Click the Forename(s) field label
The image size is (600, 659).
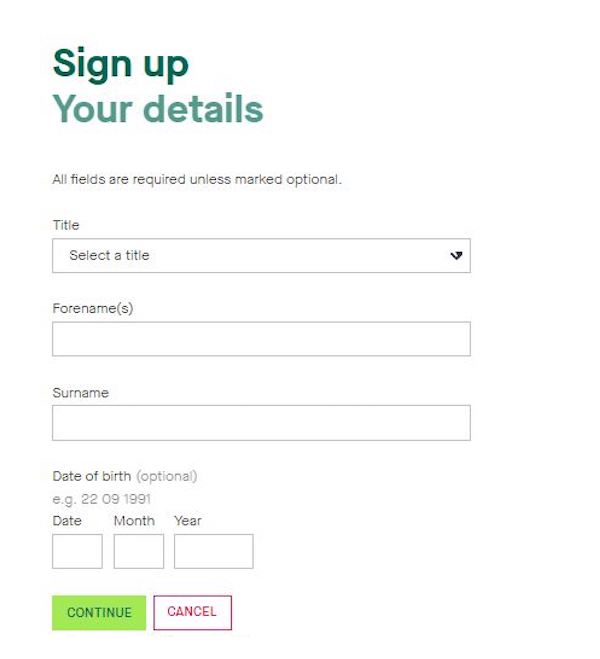[x=93, y=309]
